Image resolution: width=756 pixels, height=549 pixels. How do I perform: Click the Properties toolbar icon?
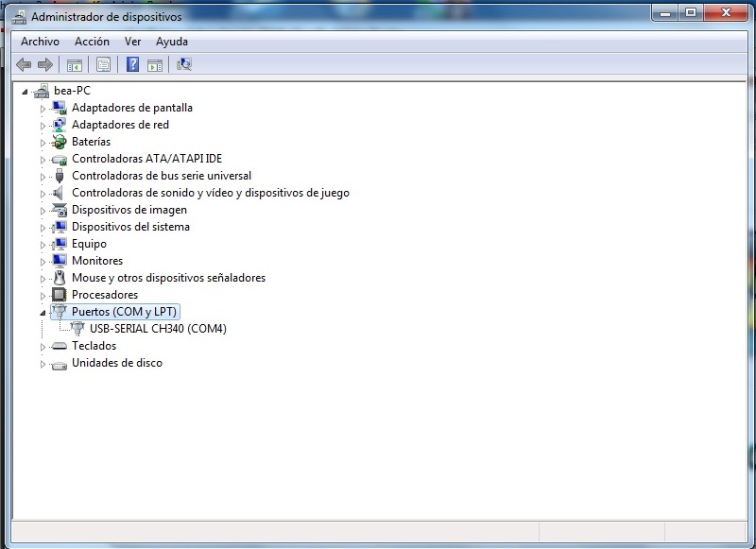[x=104, y=64]
